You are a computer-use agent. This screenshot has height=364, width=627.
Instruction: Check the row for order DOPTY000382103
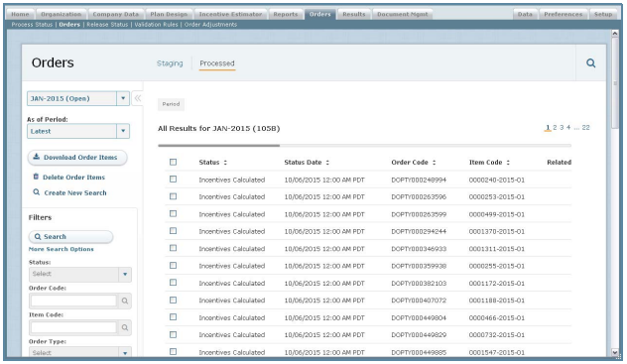[x=173, y=283]
